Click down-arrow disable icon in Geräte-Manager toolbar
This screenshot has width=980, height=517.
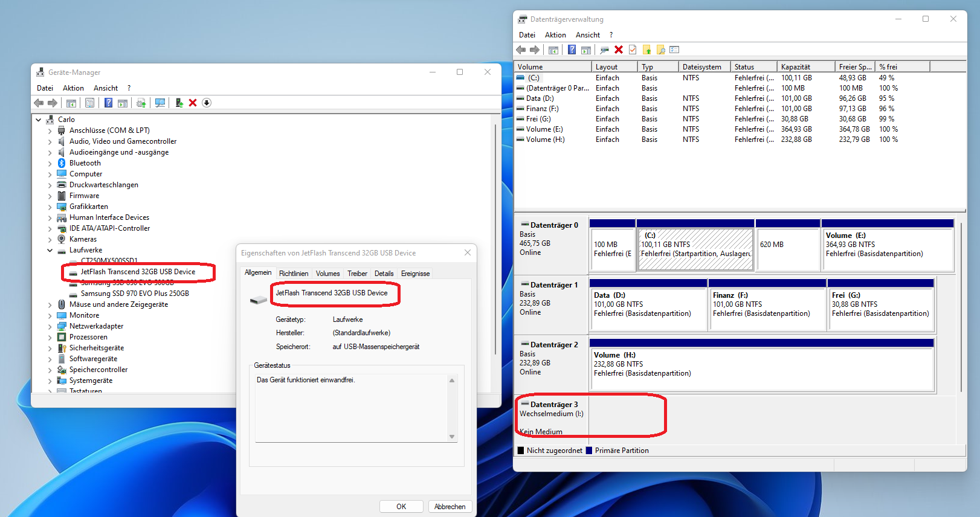pyautogui.click(x=207, y=103)
